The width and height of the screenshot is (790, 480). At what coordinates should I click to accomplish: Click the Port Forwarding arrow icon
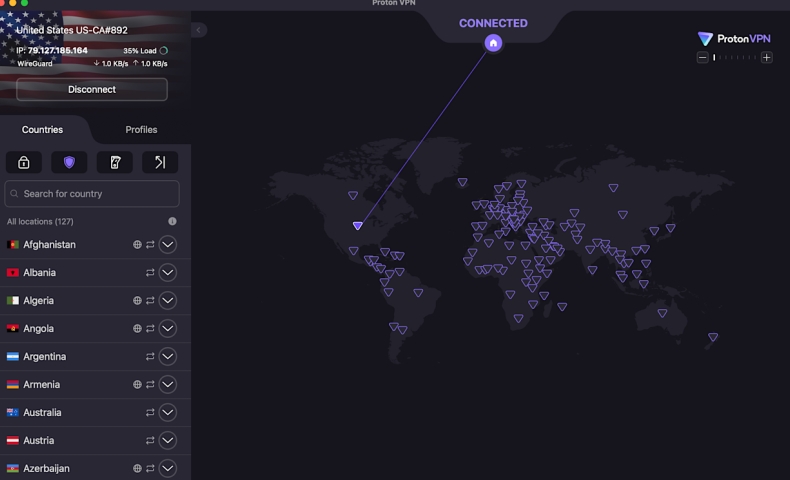click(160, 162)
